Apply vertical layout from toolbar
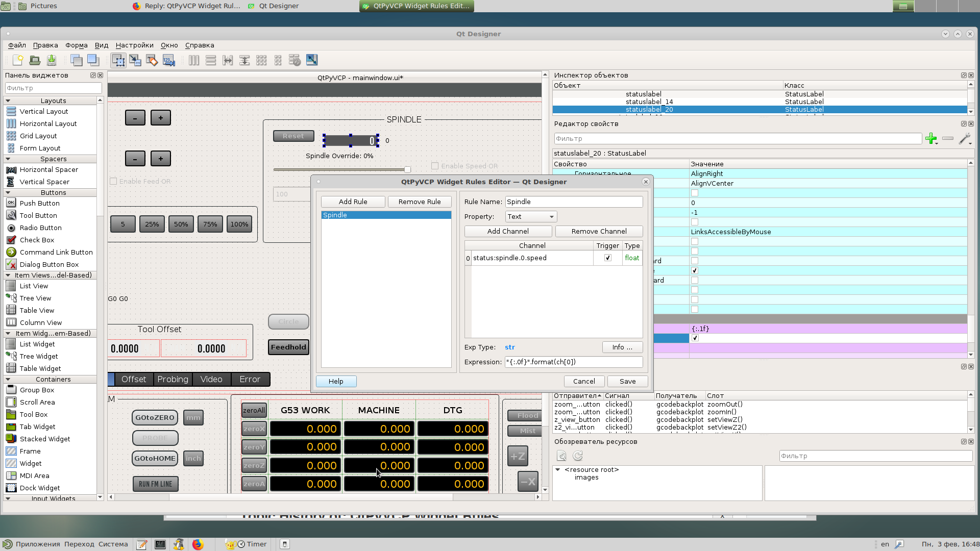The height and width of the screenshot is (551, 980). [x=211, y=60]
